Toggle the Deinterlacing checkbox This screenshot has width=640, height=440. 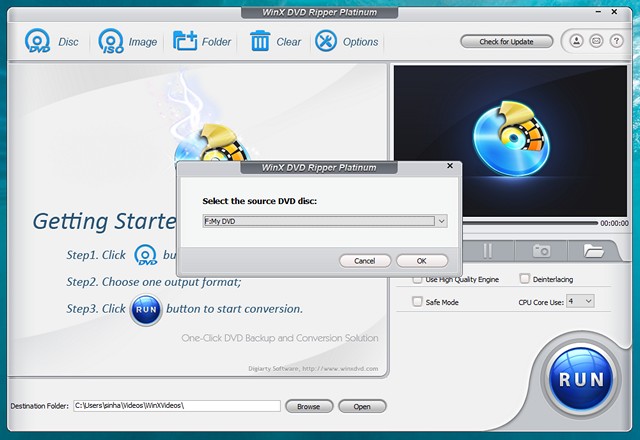pos(525,279)
